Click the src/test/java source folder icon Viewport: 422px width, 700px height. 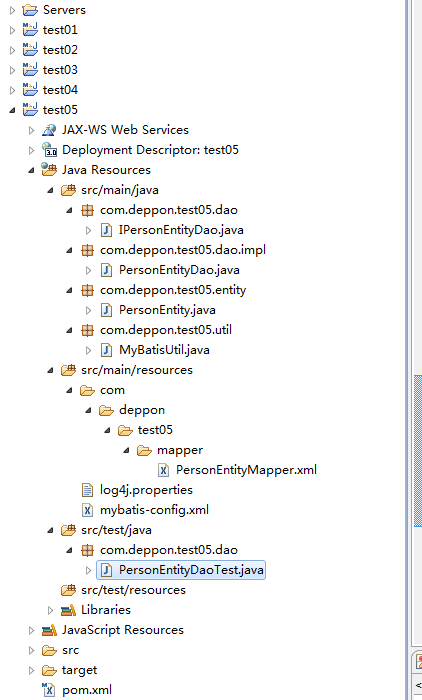click(x=68, y=530)
